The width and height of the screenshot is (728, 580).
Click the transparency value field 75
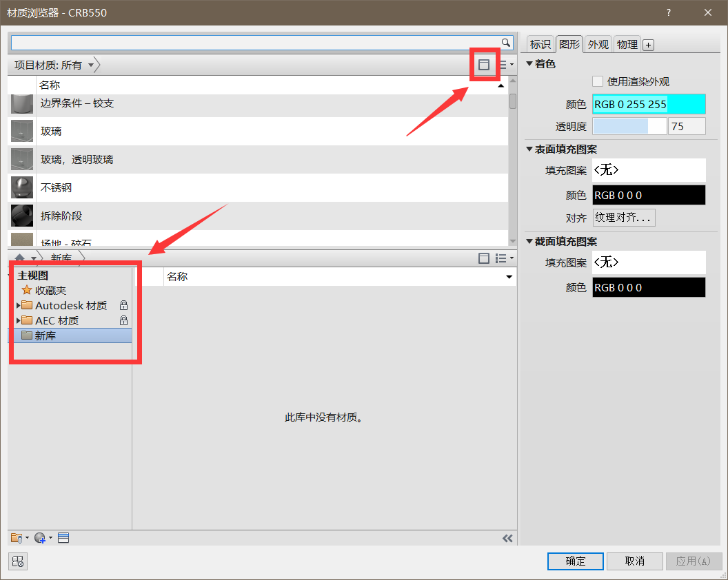point(687,126)
